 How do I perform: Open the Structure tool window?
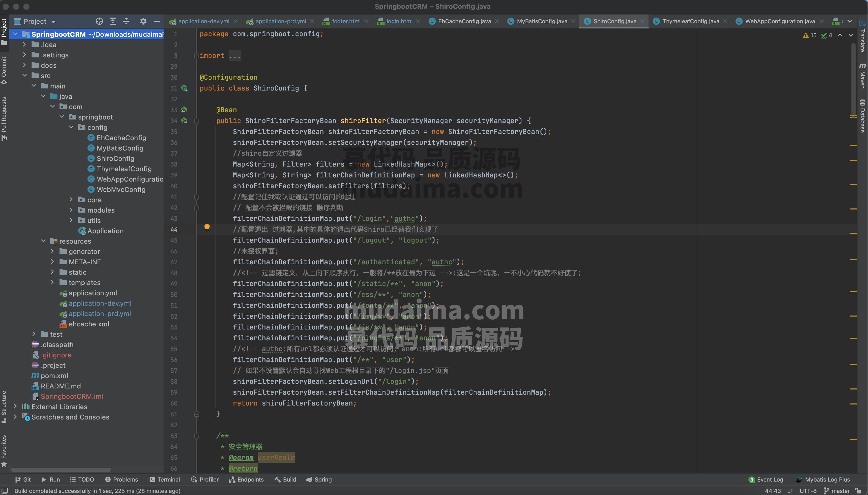pos(4,407)
